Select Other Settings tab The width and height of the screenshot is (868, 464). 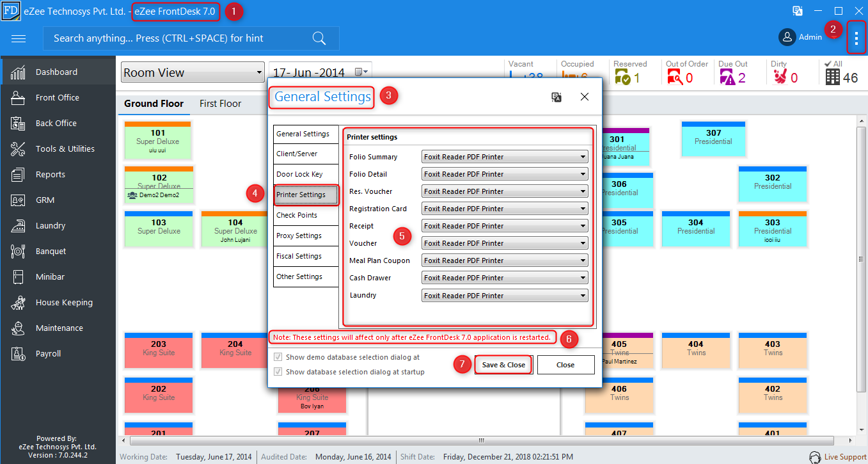point(306,276)
